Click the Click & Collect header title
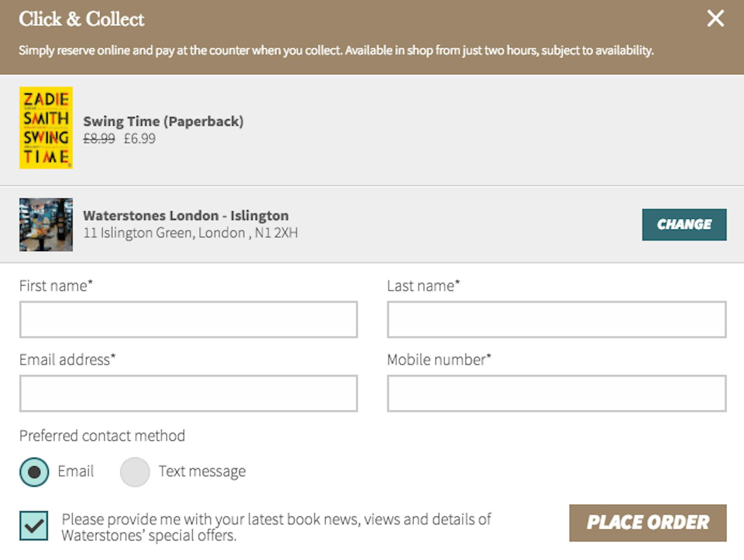Image resolution: width=744 pixels, height=560 pixels. (81, 19)
